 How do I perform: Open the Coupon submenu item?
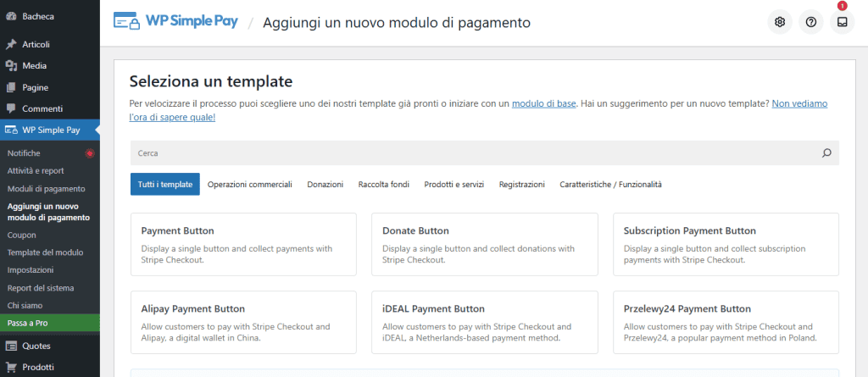click(x=21, y=236)
